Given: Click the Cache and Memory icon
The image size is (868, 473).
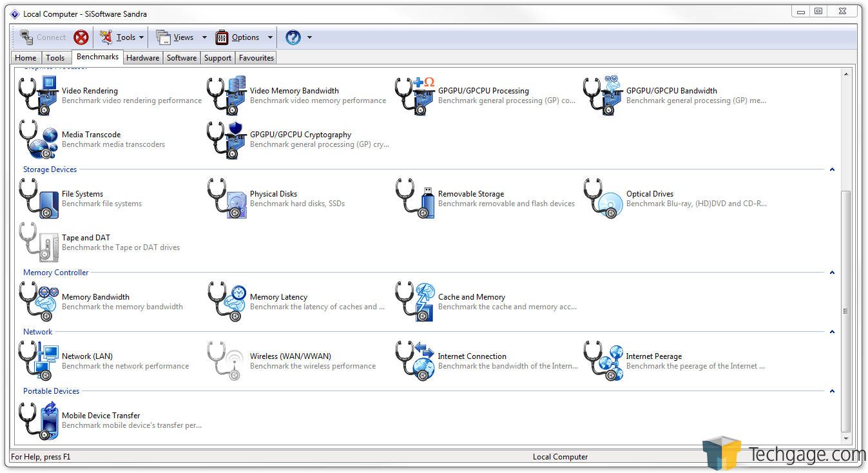Looking at the screenshot, I should (x=415, y=302).
